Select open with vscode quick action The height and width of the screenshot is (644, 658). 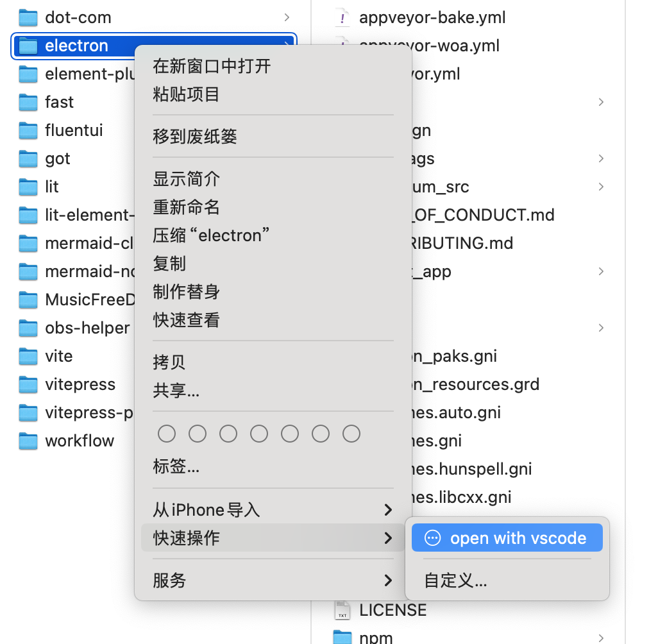coord(507,538)
